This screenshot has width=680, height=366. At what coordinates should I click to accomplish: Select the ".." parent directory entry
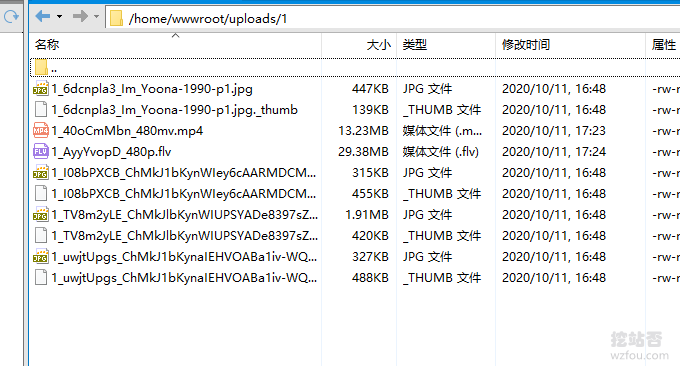point(54,69)
